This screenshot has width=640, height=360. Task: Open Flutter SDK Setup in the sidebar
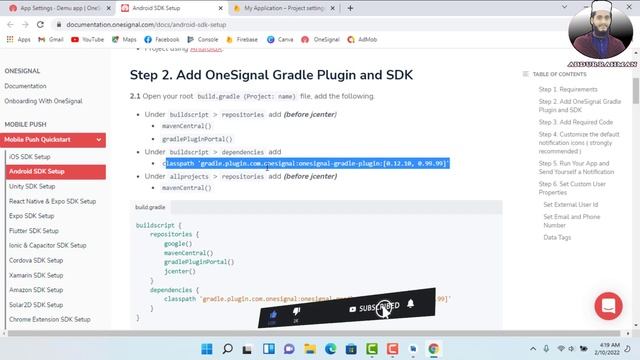click(x=34, y=231)
